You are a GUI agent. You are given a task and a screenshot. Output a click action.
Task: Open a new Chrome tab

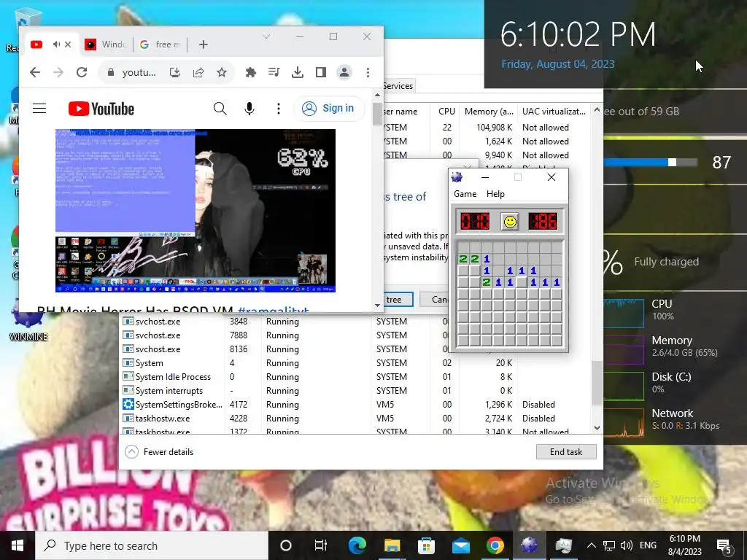(x=204, y=44)
